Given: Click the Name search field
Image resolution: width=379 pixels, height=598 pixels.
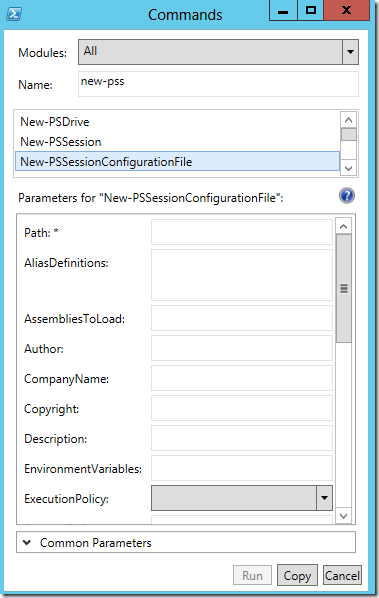Looking at the screenshot, I should (x=218, y=84).
